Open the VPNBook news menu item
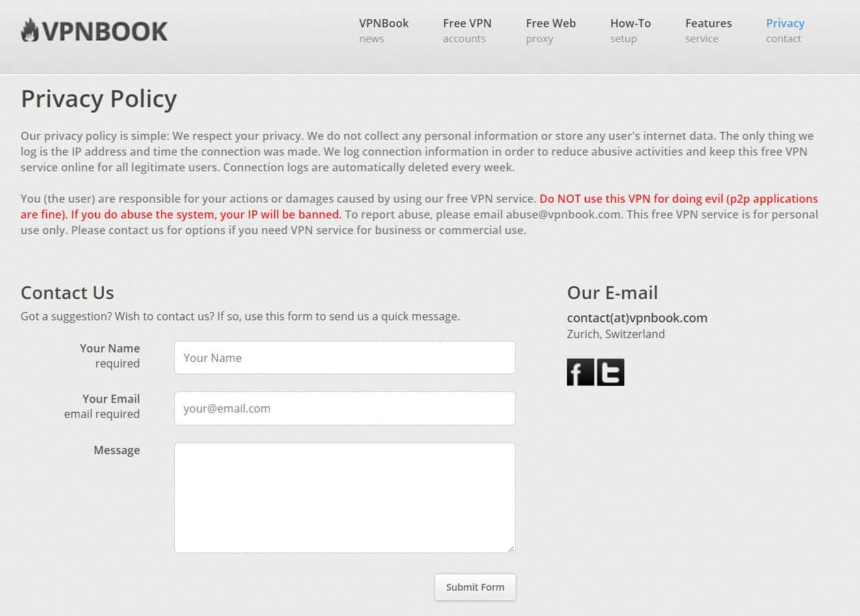 tap(384, 31)
